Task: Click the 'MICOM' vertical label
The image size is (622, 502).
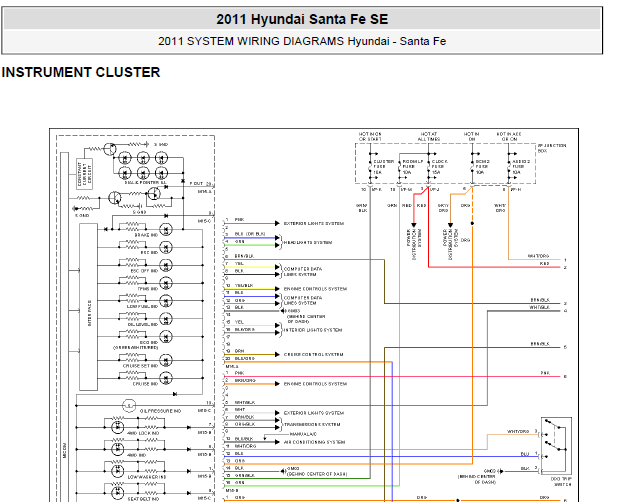Action: pyautogui.click(x=65, y=450)
